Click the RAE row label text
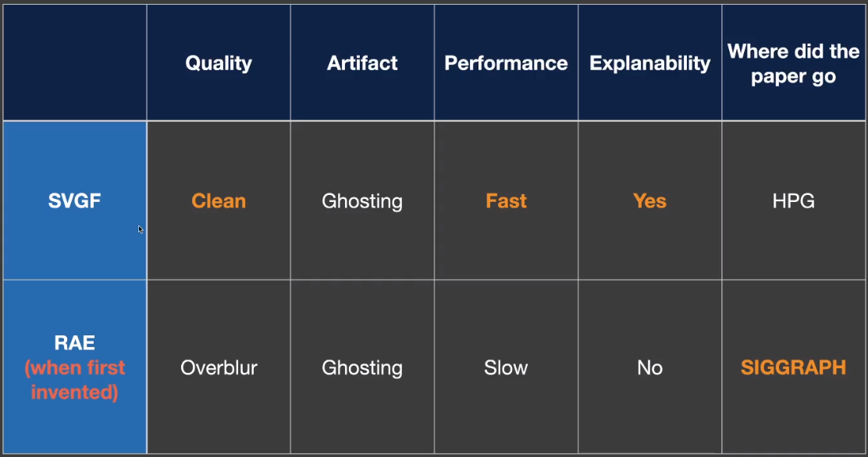 click(75, 344)
